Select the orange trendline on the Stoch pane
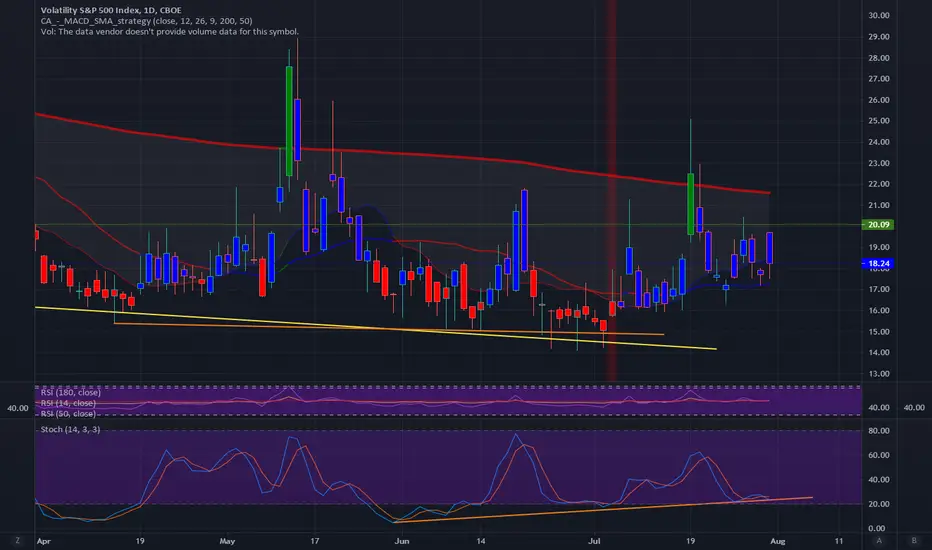This screenshot has width=932, height=550. [603, 510]
